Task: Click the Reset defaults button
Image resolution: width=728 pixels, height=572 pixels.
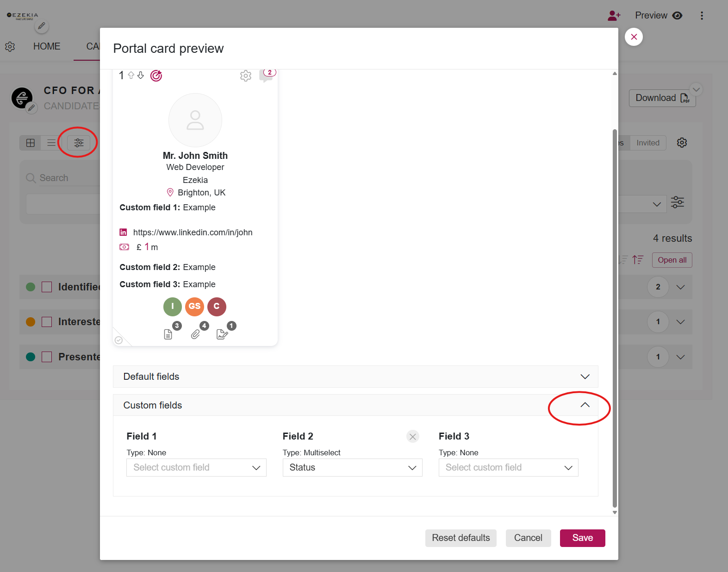Action: 461,538
